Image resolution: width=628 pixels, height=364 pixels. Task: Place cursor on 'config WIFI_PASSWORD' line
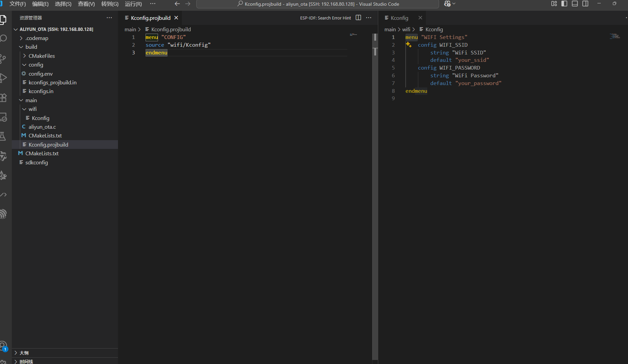449,68
